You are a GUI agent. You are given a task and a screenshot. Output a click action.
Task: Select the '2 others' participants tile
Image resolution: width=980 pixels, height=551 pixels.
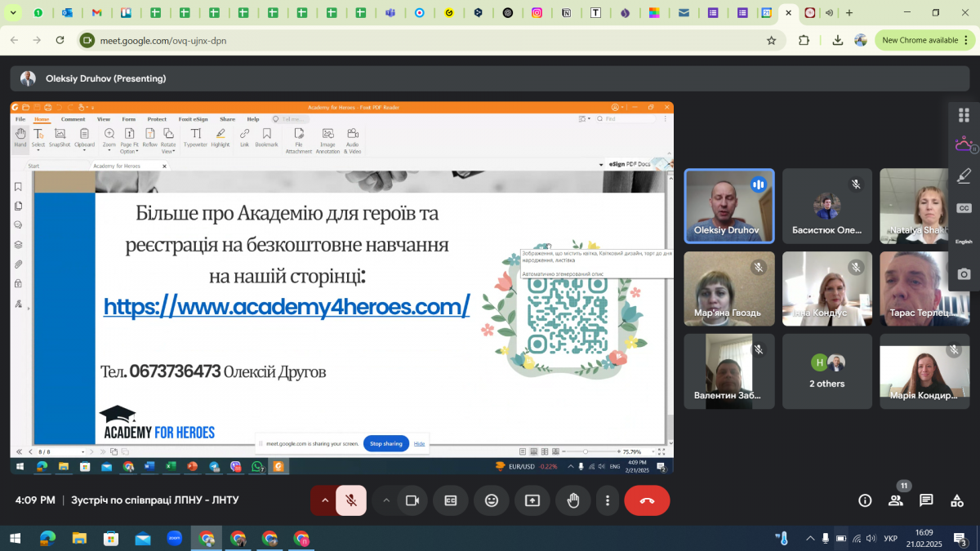point(826,371)
